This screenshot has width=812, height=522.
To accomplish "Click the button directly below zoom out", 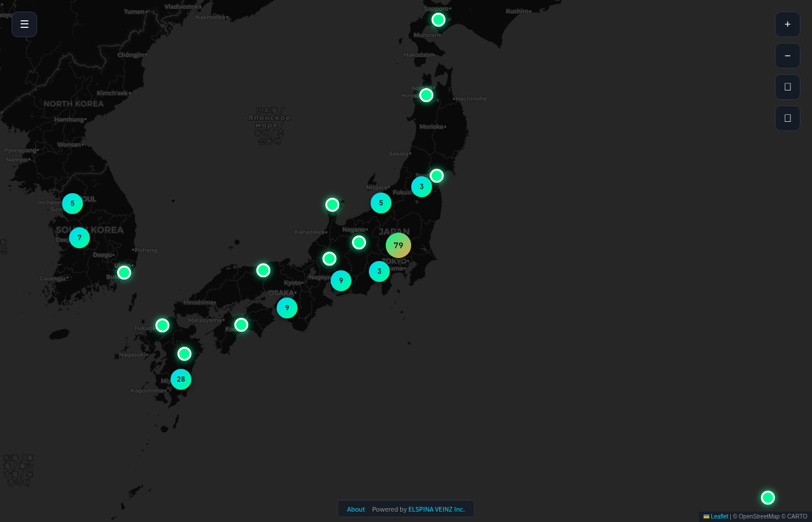I will click(x=788, y=87).
